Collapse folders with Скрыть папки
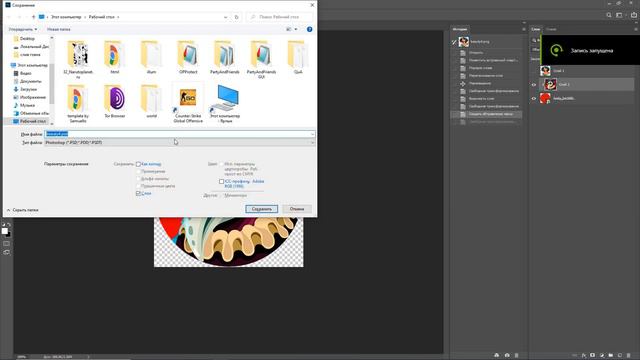Viewport: 640px width, 360px height. [22, 210]
